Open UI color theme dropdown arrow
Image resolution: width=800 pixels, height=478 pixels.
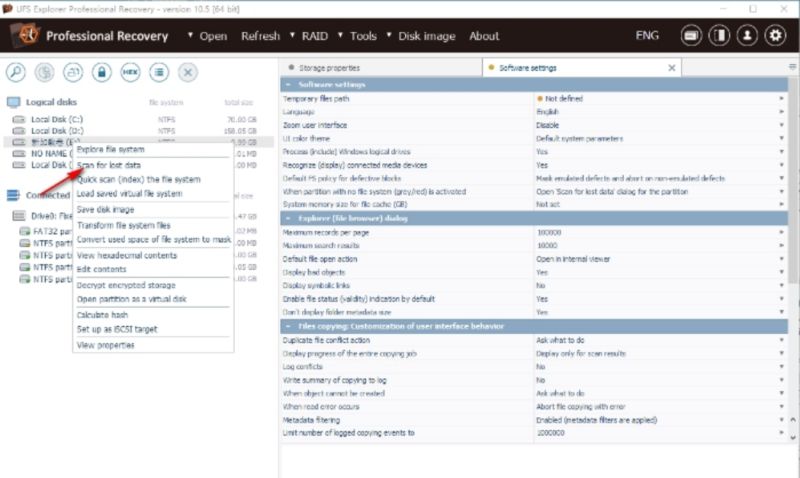click(x=781, y=138)
